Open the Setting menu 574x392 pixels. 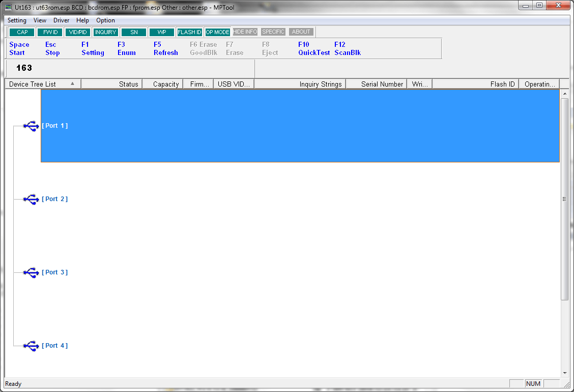(x=17, y=20)
